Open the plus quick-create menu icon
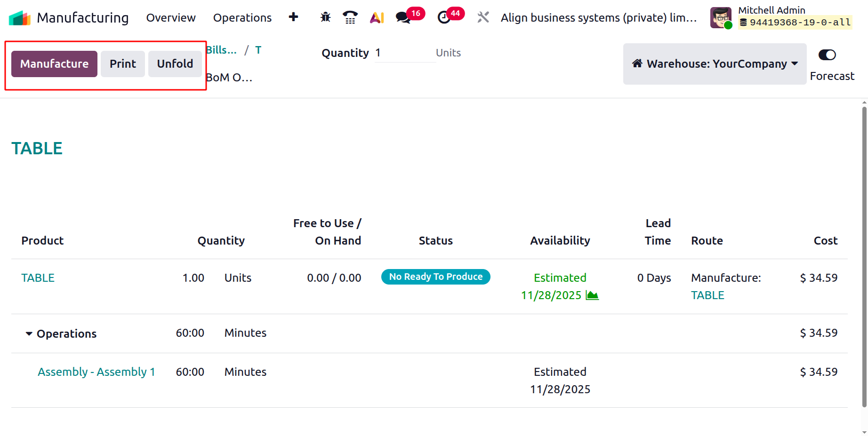 pyautogui.click(x=293, y=17)
